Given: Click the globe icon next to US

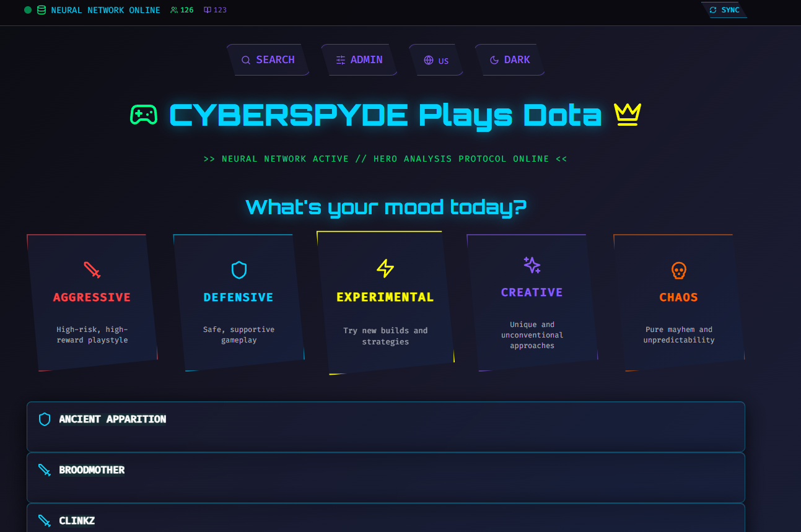Looking at the screenshot, I should click(429, 60).
